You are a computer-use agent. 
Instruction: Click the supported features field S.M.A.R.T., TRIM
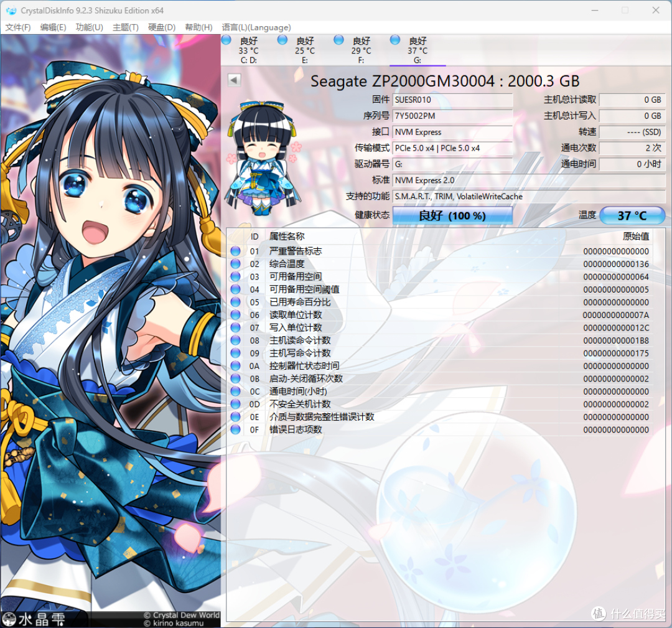tap(529, 196)
